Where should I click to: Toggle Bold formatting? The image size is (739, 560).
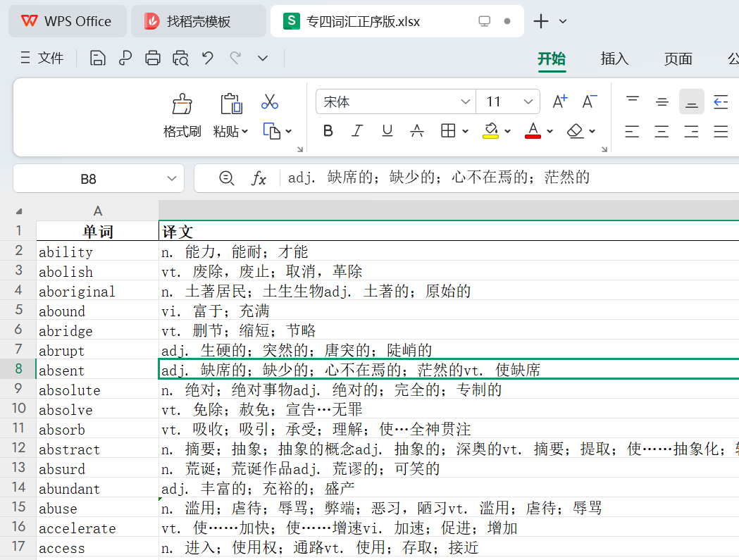(328, 131)
